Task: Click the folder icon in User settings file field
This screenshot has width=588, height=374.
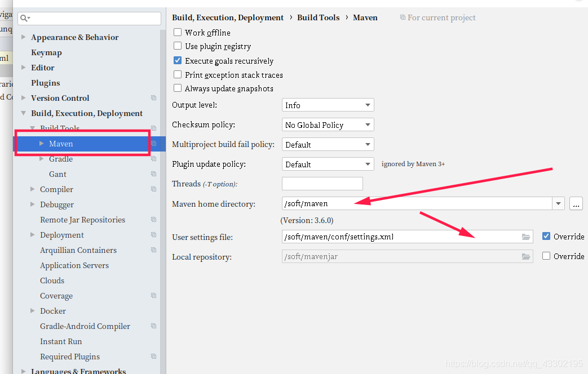Action: (x=526, y=237)
